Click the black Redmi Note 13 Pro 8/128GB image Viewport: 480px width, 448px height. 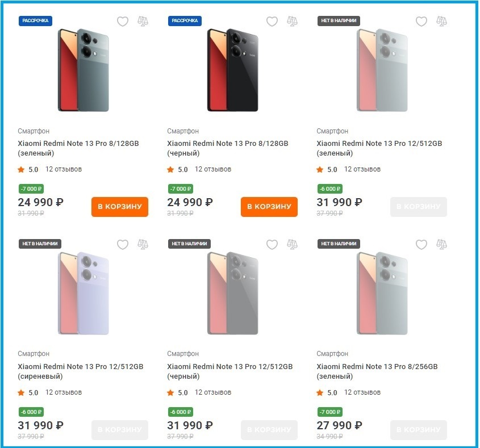pos(232,70)
